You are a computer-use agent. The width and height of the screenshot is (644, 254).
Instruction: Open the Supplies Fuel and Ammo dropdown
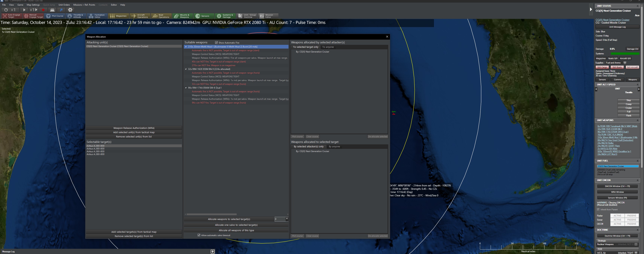tap(625, 63)
